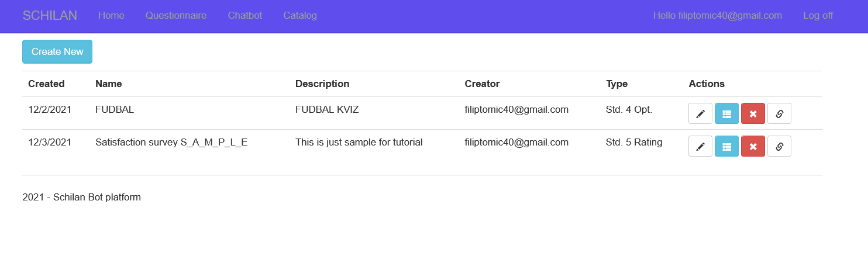This screenshot has width=868, height=277.
Task: Open the list icon for Satisfaction survey
Action: click(x=726, y=147)
